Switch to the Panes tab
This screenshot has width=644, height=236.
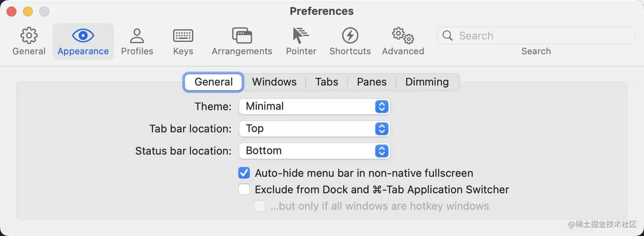click(372, 82)
